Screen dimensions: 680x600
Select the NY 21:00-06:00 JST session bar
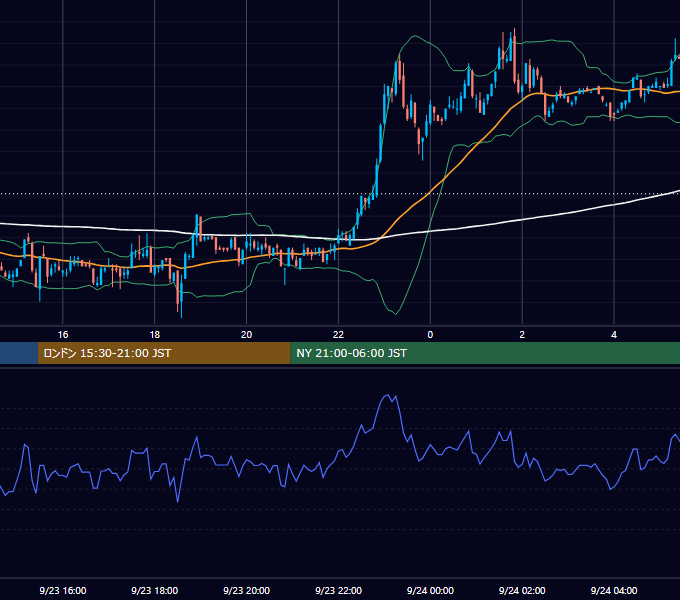tap(485, 353)
